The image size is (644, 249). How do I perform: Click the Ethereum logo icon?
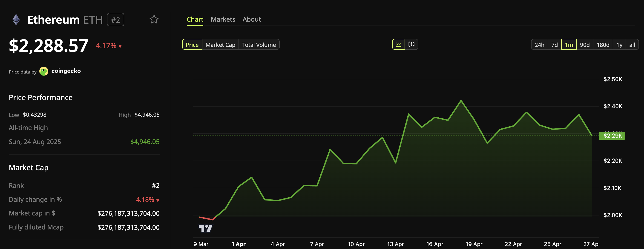click(16, 19)
